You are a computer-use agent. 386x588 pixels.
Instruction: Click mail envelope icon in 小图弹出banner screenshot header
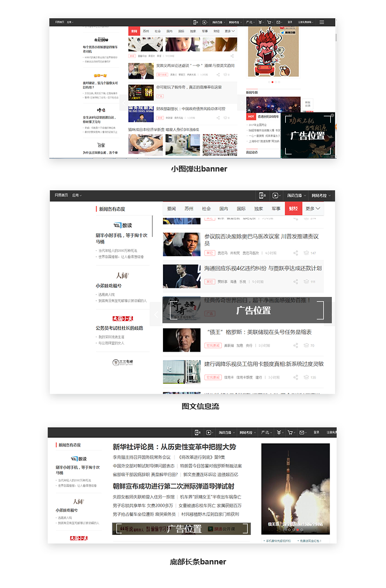click(278, 22)
